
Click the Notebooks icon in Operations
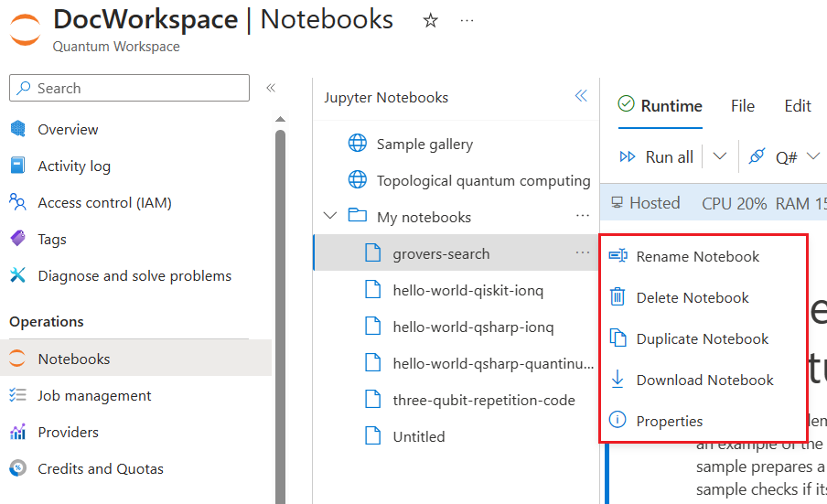pos(17,358)
